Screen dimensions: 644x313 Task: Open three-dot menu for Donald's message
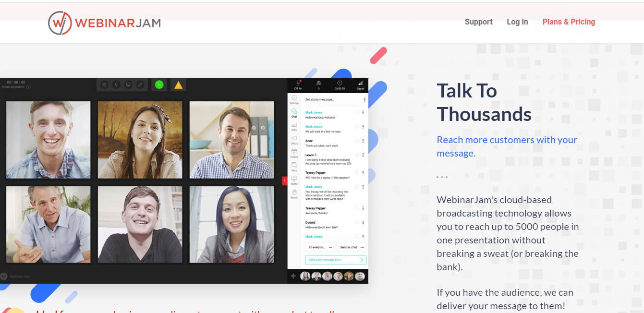[x=363, y=223]
